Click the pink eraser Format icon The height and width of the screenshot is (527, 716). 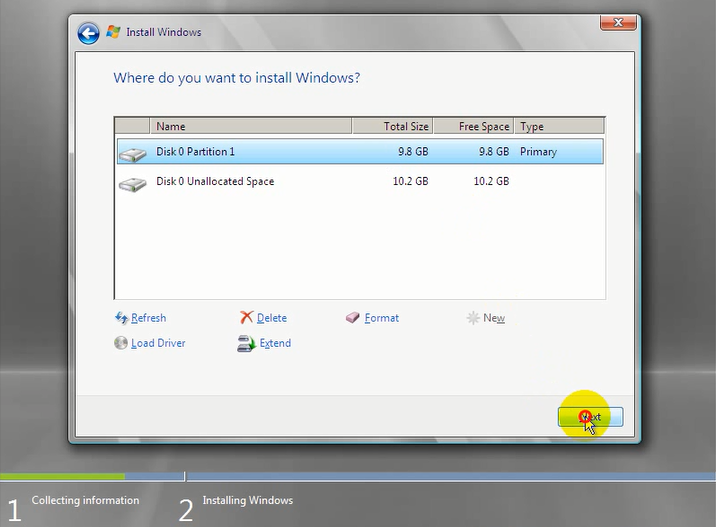(x=353, y=317)
